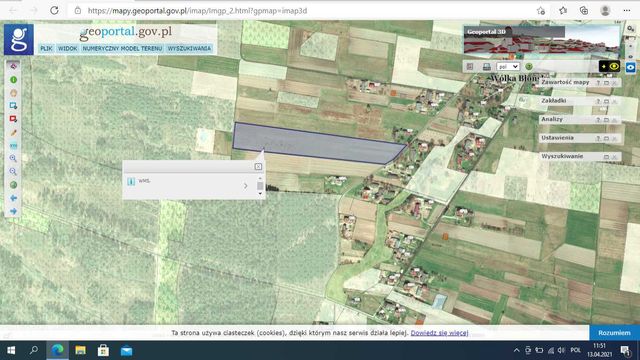Click the upper magnifier zoom tool
Screen dimensions: 640x360
[x=13, y=158]
